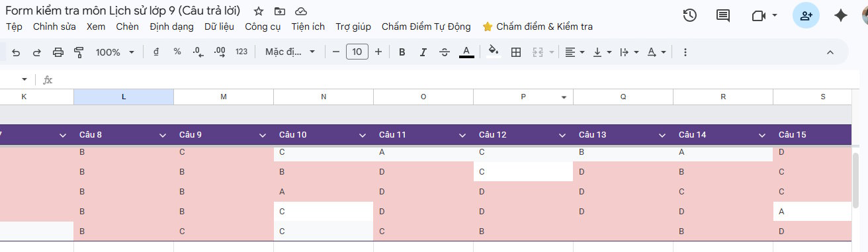Check cloud save status icon
The width and height of the screenshot is (868, 252).
click(301, 11)
